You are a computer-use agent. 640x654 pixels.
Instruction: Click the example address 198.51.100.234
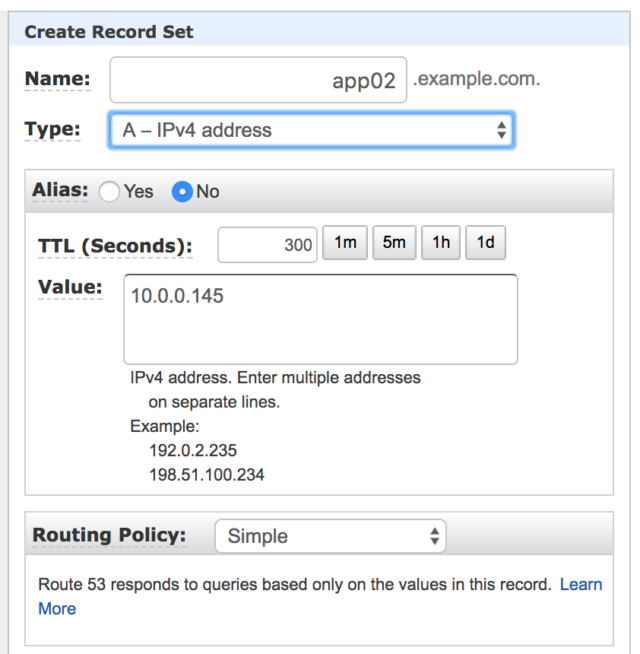[207, 475]
